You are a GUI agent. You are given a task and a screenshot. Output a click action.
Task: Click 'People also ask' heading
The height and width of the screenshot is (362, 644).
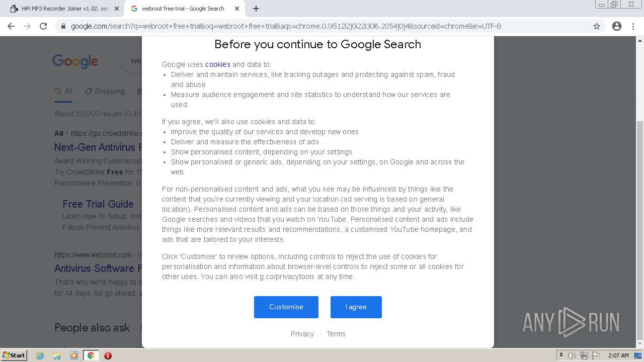point(92,328)
